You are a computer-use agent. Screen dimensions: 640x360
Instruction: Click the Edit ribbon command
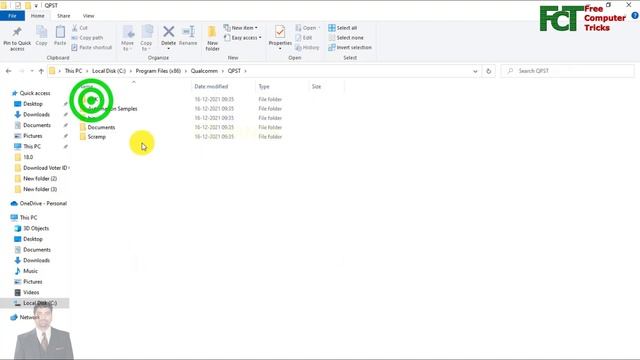tap(304, 38)
